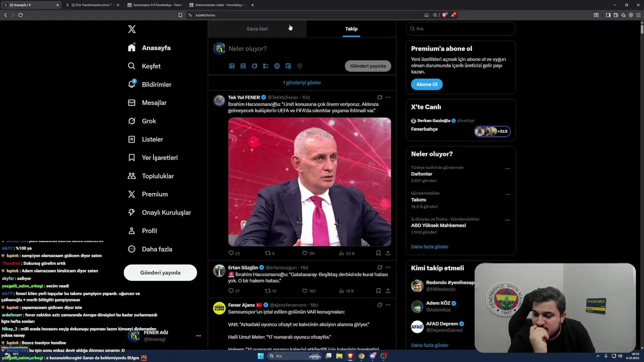Viewport: 644px width, 362px height.
Task: Reload page in browser toolbar
Action: pyautogui.click(x=21, y=15)
